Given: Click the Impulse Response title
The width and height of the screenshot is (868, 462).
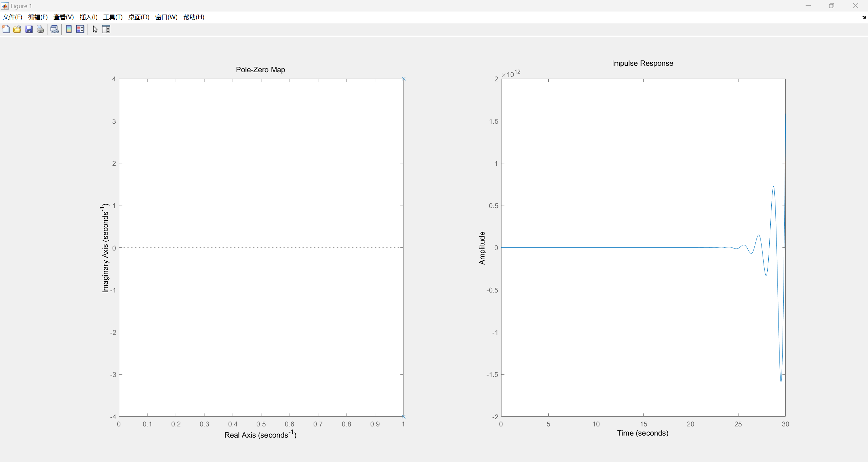Looking at the screenshot, I should (642, 63).
